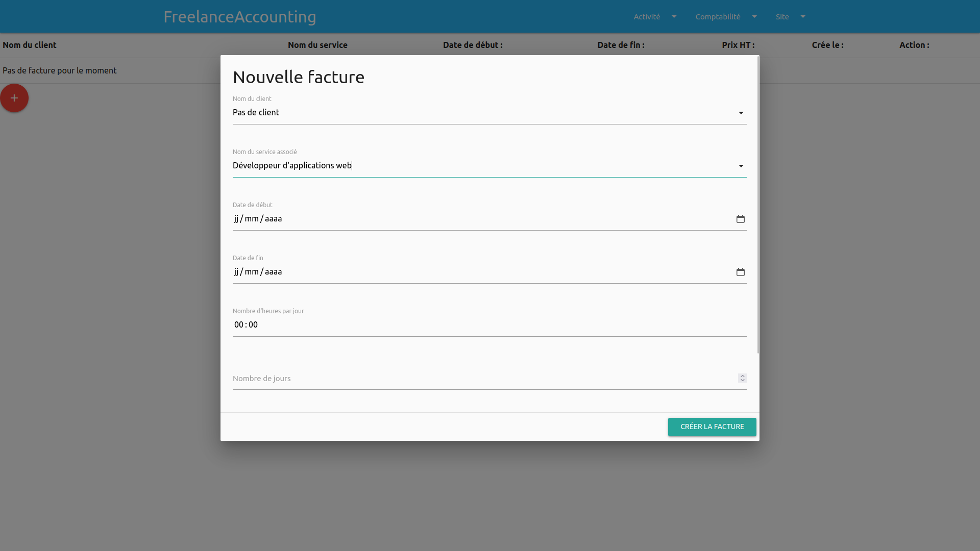Open the Activité menu

click(x=647, y=17)
